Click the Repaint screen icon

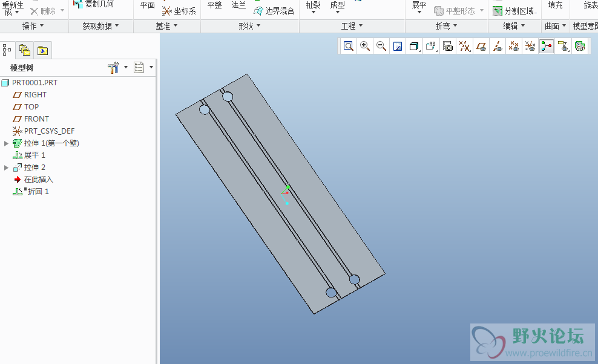[398, 47]
